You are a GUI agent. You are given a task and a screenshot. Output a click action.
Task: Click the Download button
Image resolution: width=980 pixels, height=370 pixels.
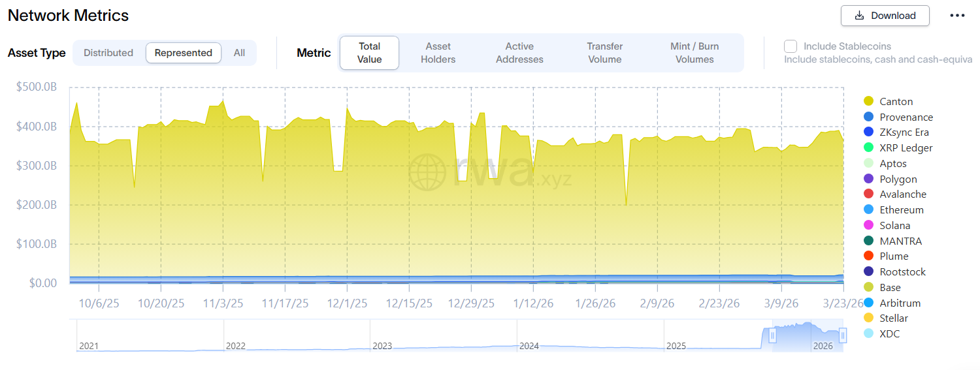(885, 16)
